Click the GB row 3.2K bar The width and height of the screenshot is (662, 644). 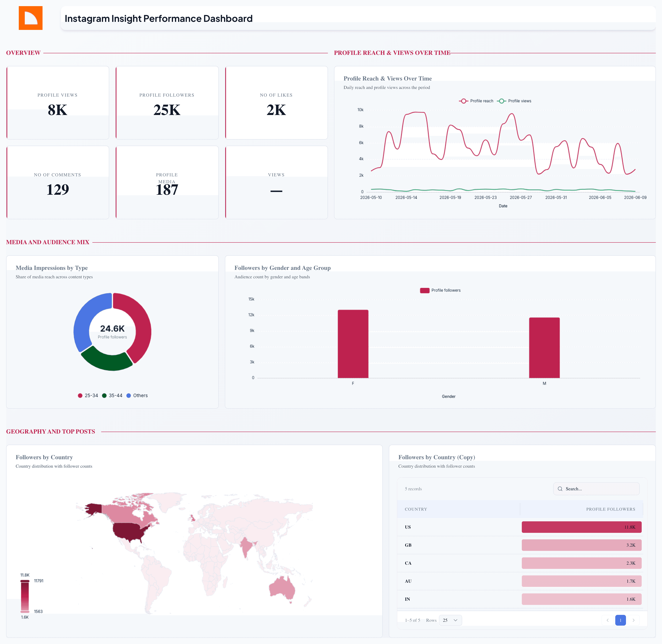[582, 545]
